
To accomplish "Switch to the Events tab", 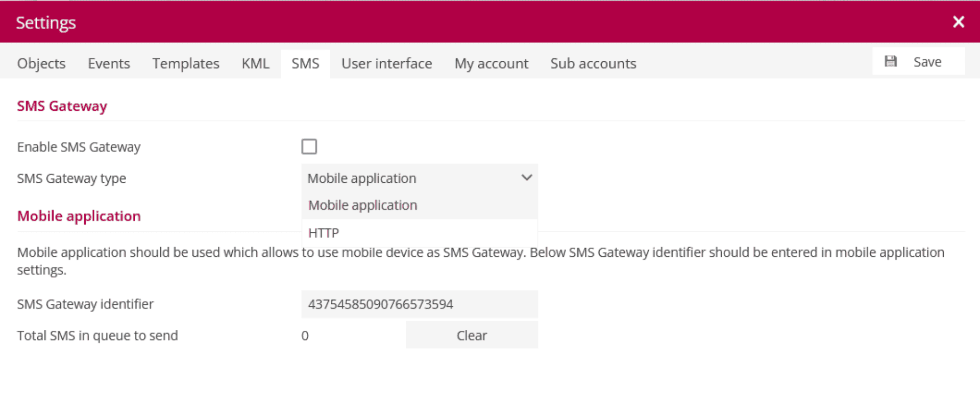I will [109, 63].
